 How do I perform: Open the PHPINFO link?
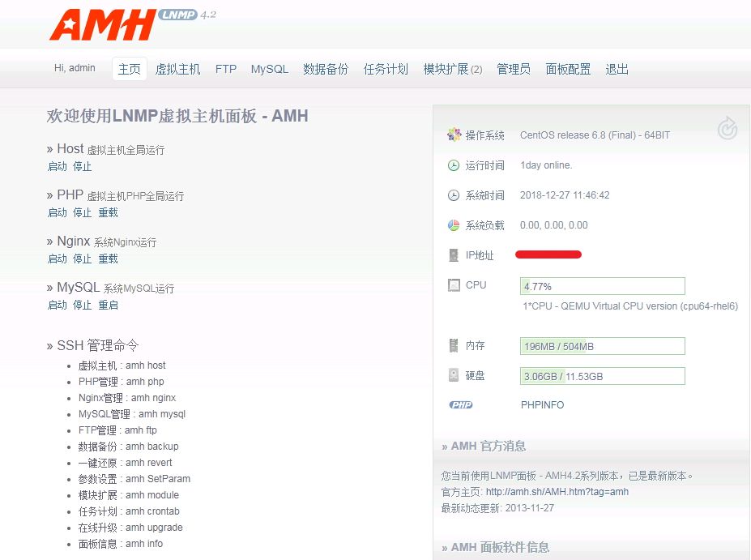542,404
